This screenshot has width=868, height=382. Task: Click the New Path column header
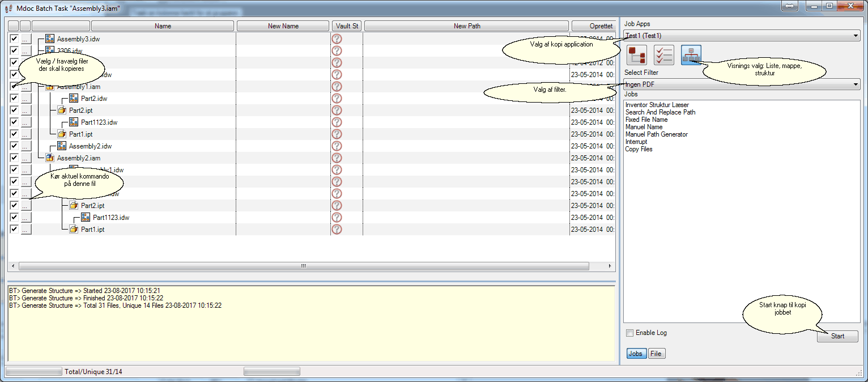point(466,26)
